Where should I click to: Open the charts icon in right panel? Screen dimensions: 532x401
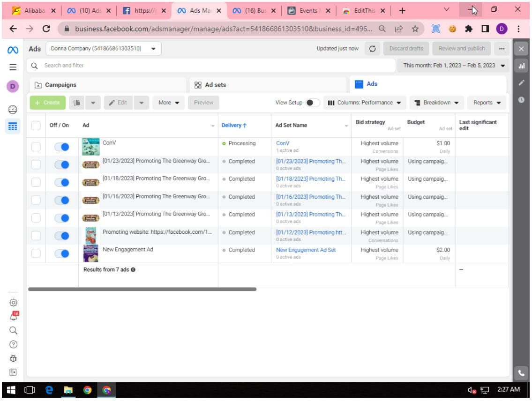(521, 66)
